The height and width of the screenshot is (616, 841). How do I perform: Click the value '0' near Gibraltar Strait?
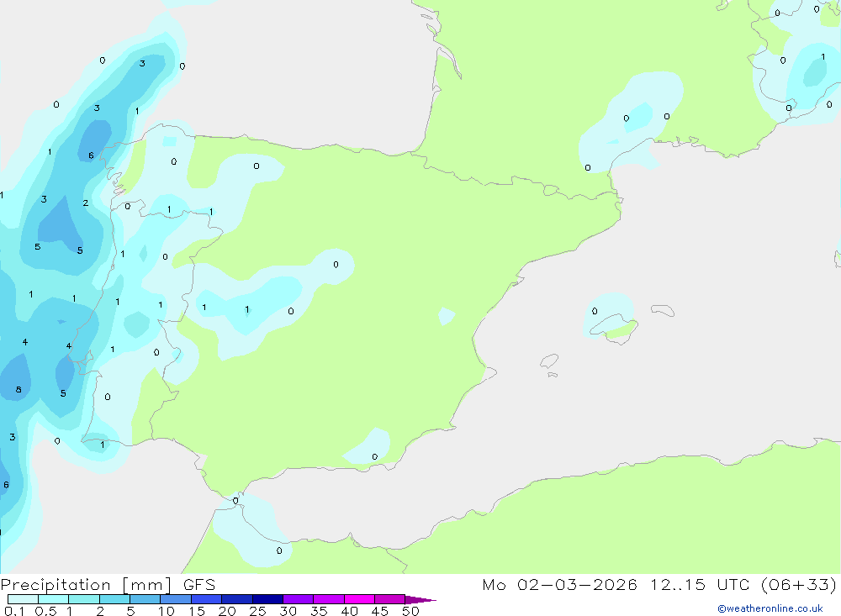click(235, 501)
